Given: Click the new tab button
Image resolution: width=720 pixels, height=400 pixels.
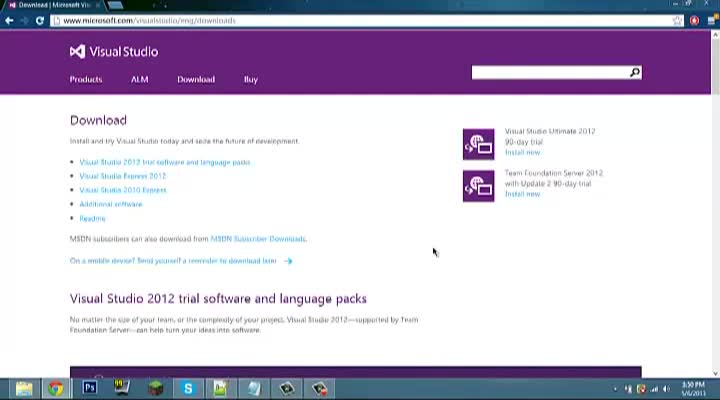Looking at the screenshot, I should (115, 5).
